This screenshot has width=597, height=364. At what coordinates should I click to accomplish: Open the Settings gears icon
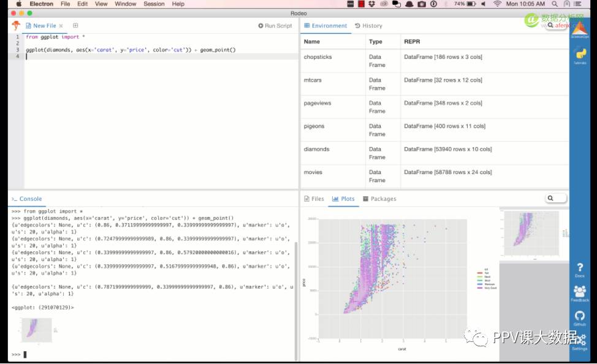pyautogui.click(x=580, y=341)
